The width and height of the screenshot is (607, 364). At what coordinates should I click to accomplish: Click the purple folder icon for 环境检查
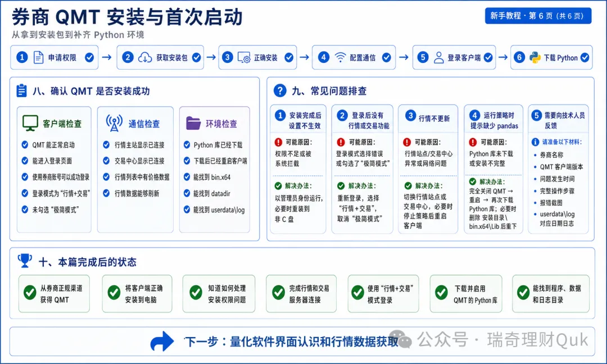coord(193,123)
